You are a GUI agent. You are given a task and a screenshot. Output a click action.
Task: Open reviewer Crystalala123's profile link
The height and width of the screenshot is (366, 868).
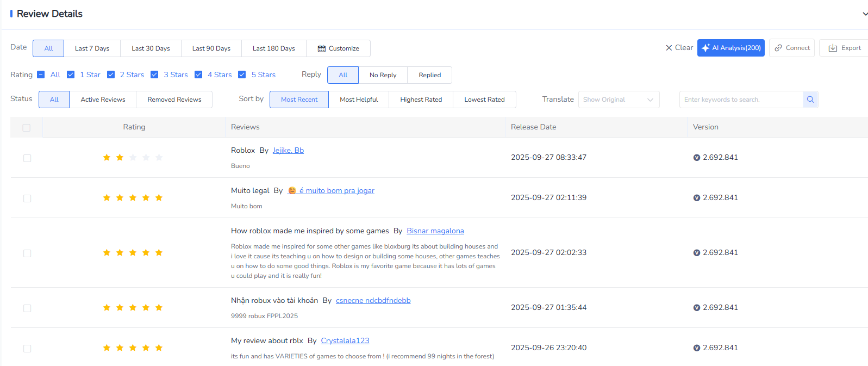345,341
